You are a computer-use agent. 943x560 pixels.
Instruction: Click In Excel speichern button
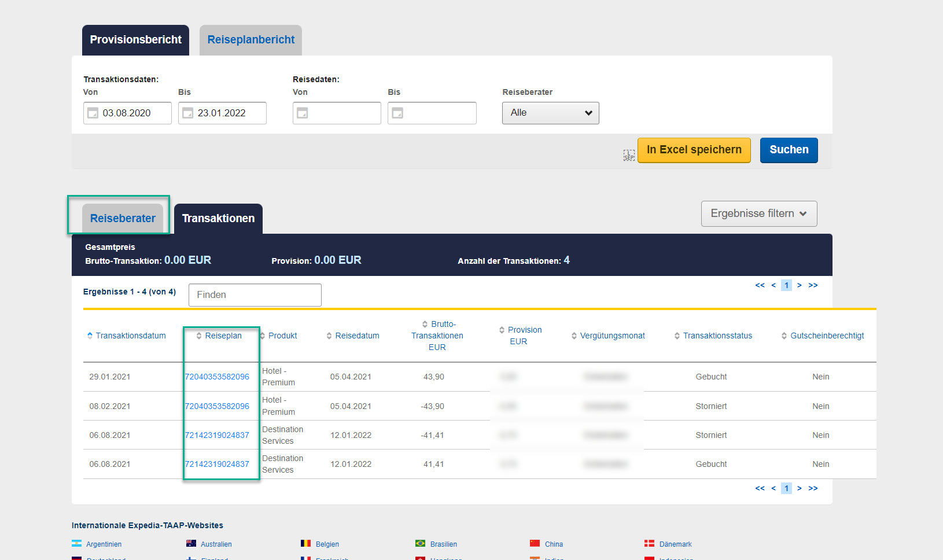click(x=694, y=150)
